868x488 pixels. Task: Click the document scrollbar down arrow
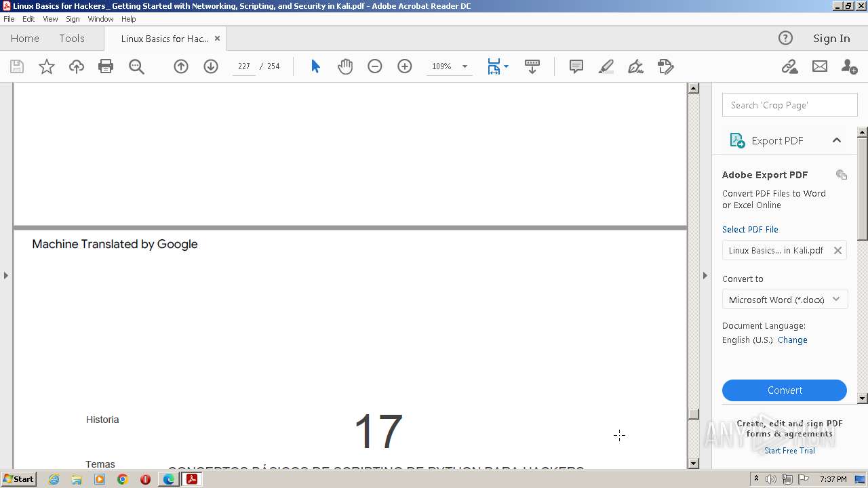[x=693, y=464]
